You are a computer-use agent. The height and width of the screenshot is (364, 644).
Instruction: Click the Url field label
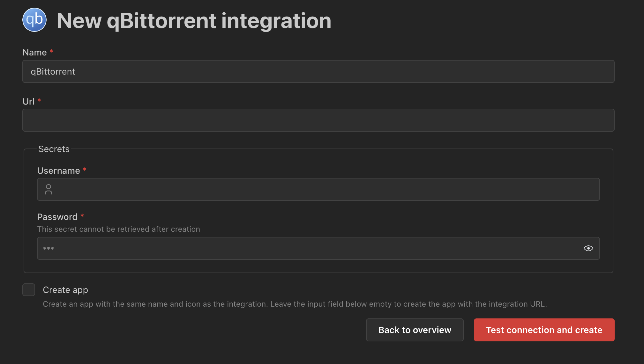tap(28, 101)
